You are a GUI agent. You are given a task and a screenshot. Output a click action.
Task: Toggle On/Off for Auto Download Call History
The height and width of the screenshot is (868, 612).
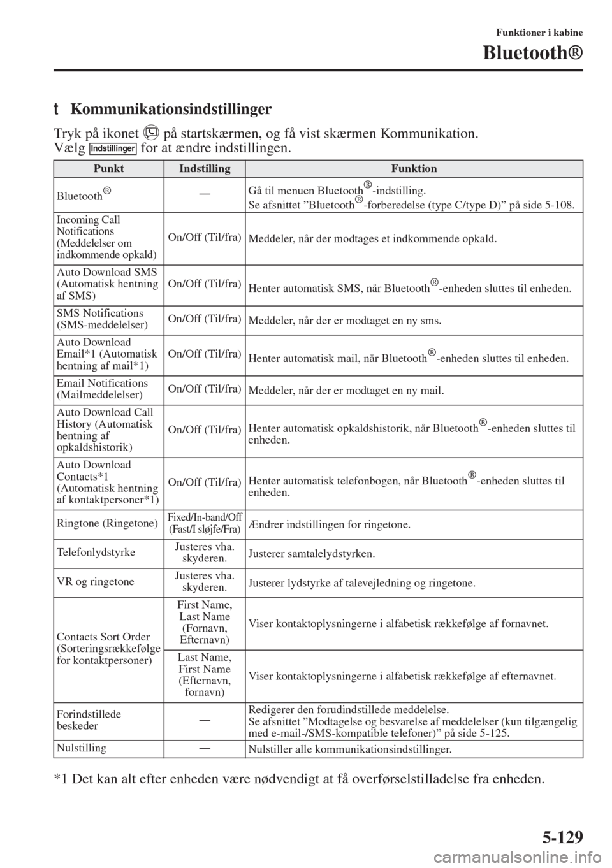(x=205, y=430)
